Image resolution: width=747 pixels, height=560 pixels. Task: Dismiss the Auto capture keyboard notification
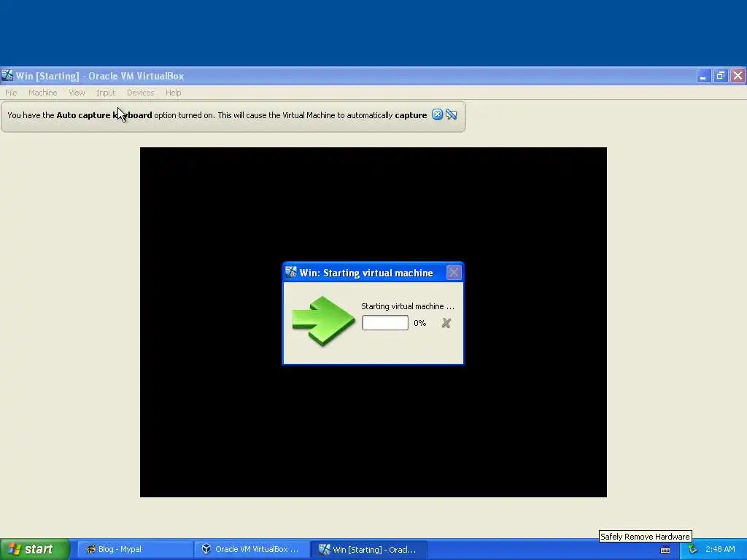coord(437,114)
